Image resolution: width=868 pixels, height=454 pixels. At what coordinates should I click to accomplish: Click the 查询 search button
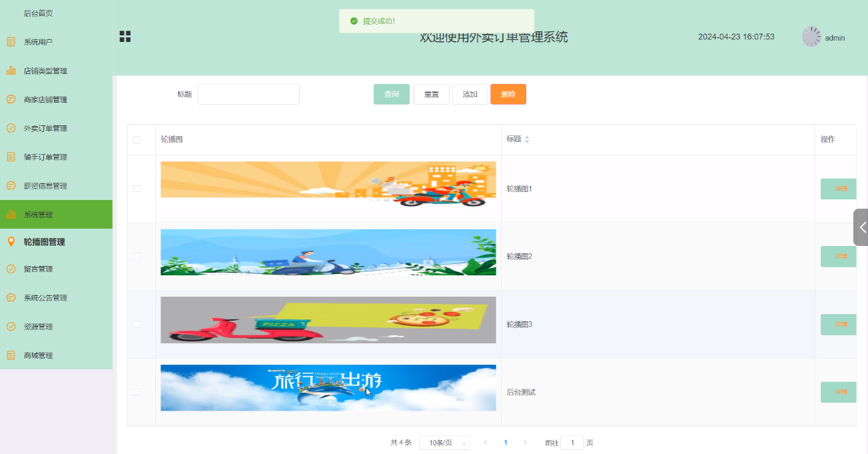[392, 94]
